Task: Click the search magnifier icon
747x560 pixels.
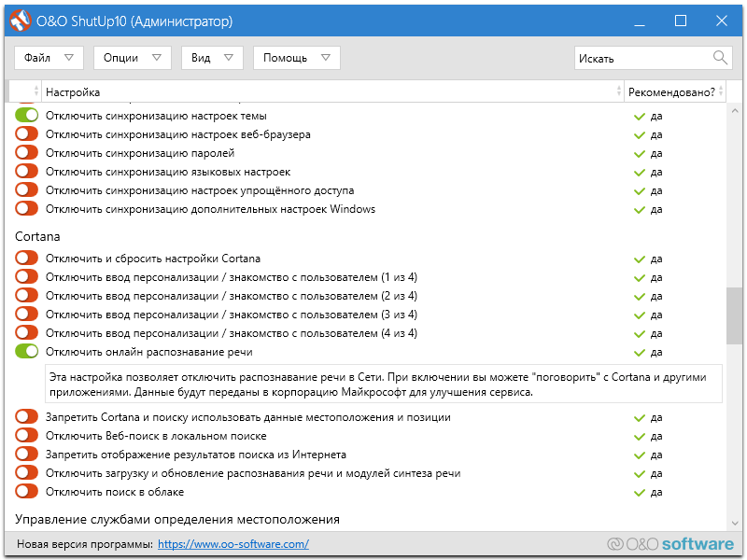Action: click(x=720, y=58)
